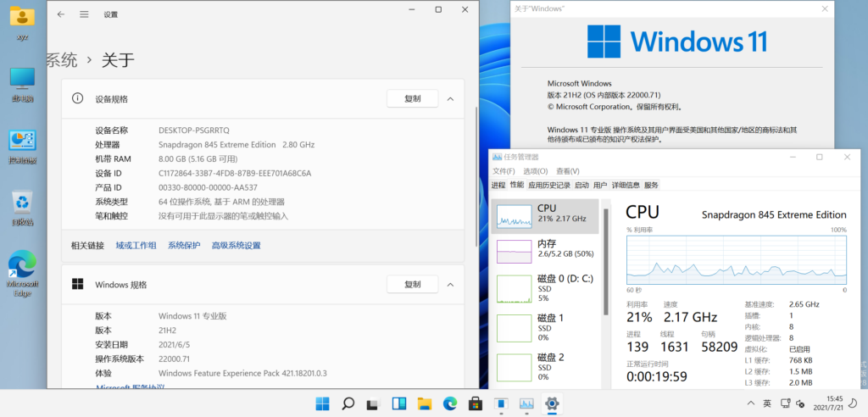Switch to the 服务 tab
Image resolution: width=868 pixels, height=417 pixels.
point(652,185)
